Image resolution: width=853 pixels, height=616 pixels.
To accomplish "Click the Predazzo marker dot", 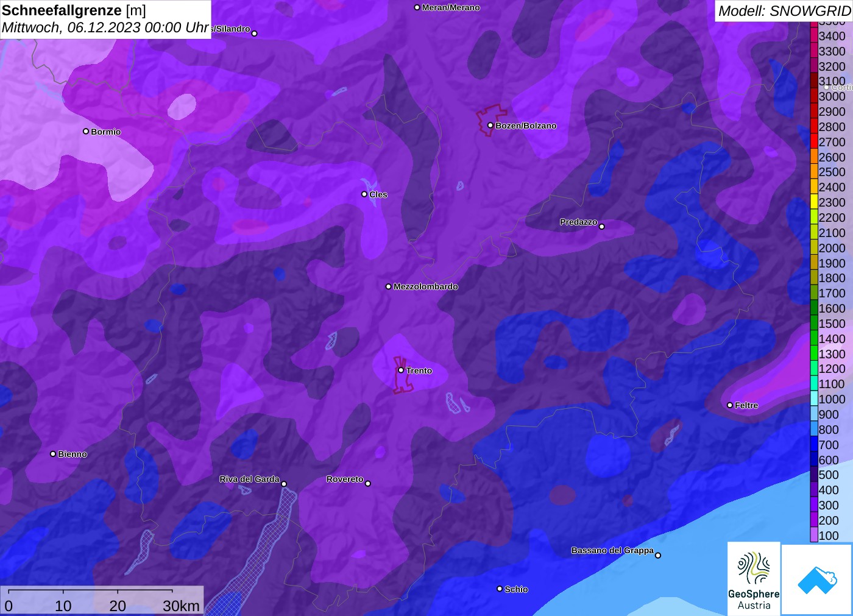I will tap(602, 227).
